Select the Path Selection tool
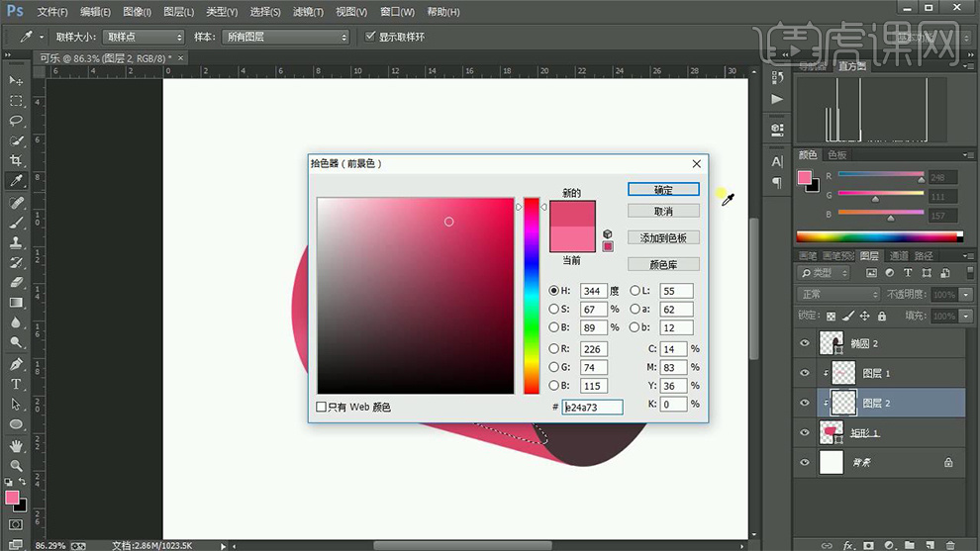 pyautogui.click(x=16, y=405)
